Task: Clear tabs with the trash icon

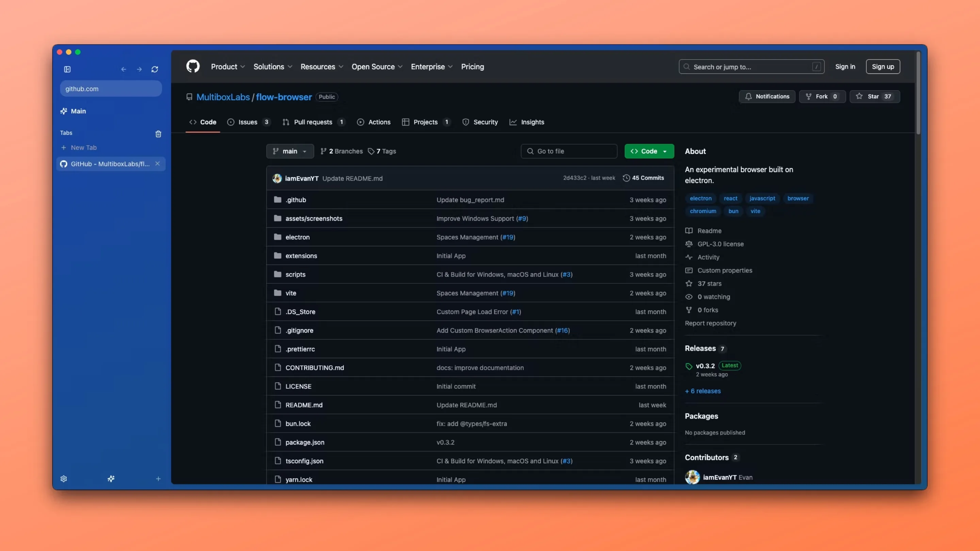Action: 158,134
